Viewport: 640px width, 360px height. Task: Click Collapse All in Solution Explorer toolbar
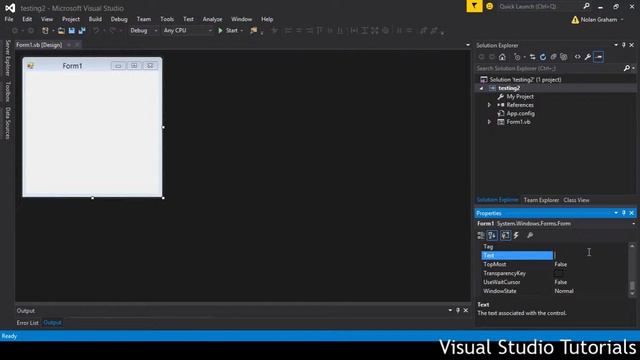(553, 57)
